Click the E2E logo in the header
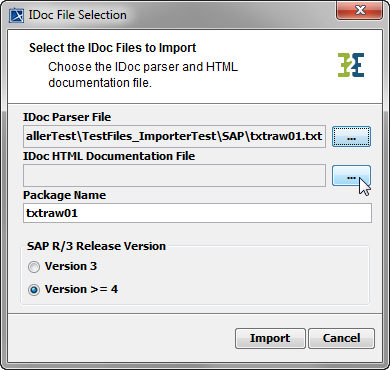Image resolution: width=390 pixels, height=370 pixels. click(351, 65)
